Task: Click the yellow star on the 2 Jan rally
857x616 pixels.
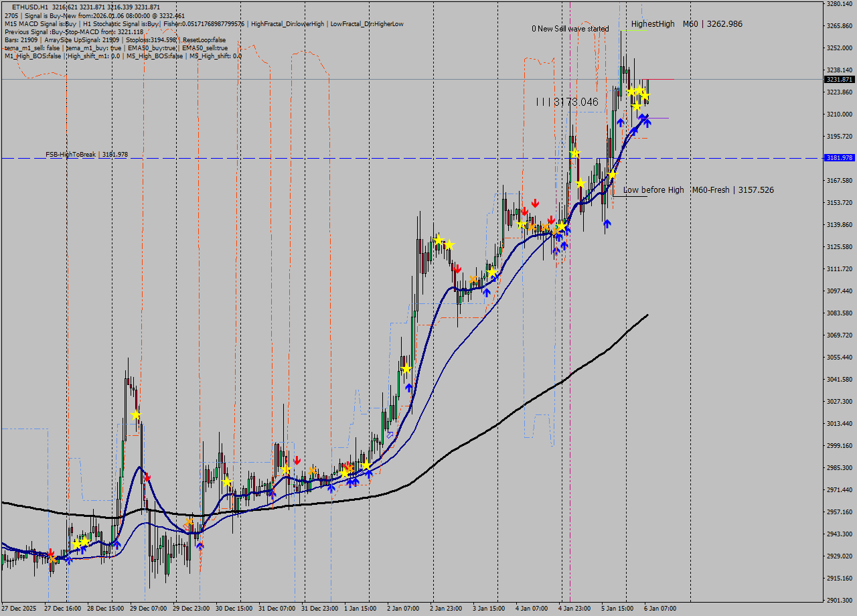Action: point(407,368)
